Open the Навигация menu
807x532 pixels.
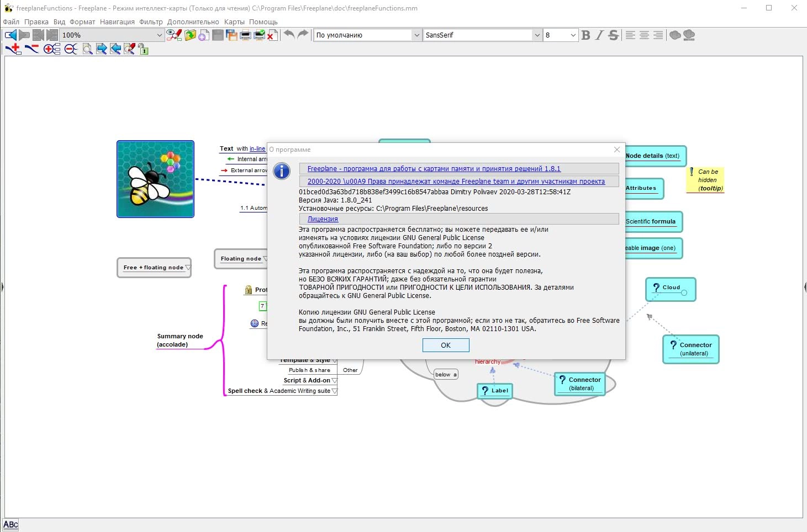pyautogui.click(x=117, y=22)
